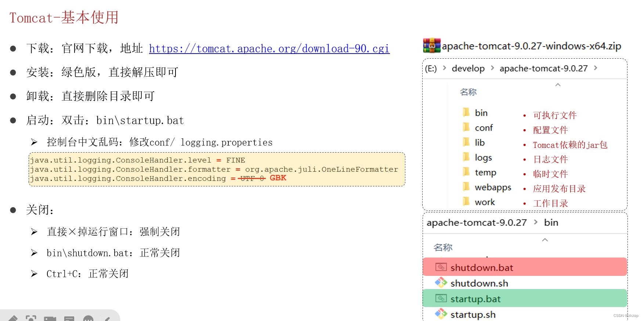
Task: Click bin\shutdown.bat: 正常关闭 line
Action: pos(113,253)
